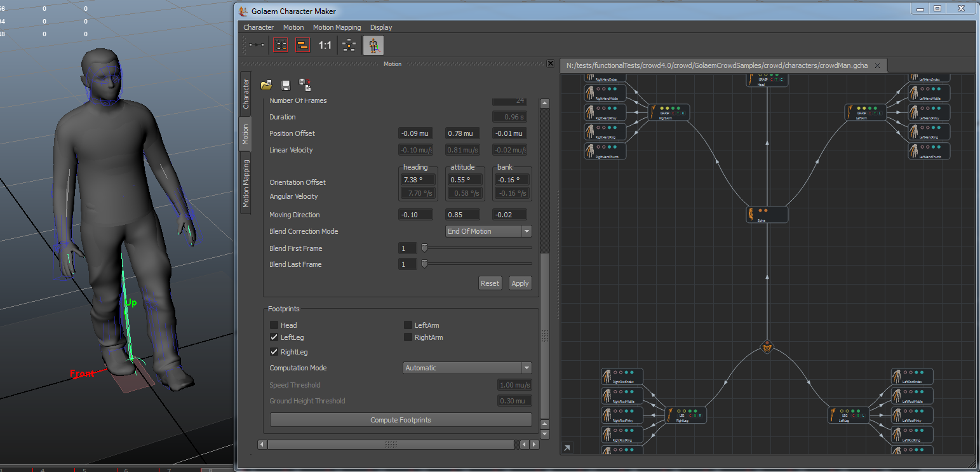Image resolution: width=980 pixels, height=472 pixels.
Task: Open the Blend Correction Mode dropdown
Action: pyautogui.click(x=488, y=231)
